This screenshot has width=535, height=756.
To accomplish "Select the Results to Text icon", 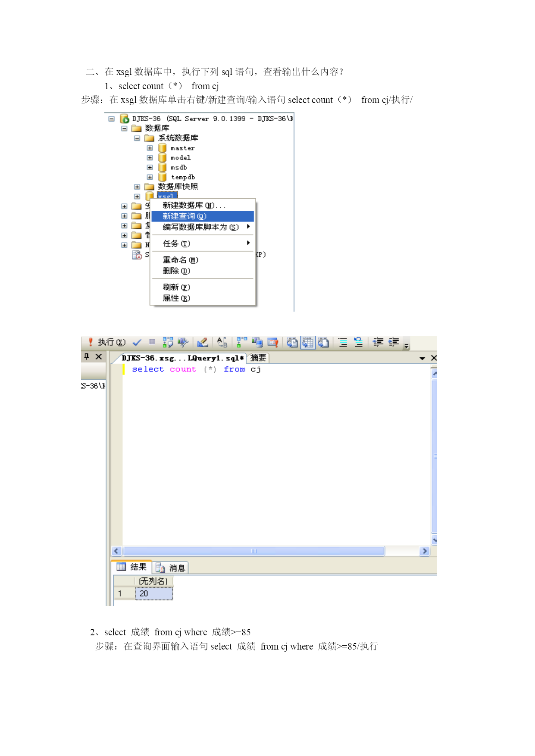I will point(292,342).
